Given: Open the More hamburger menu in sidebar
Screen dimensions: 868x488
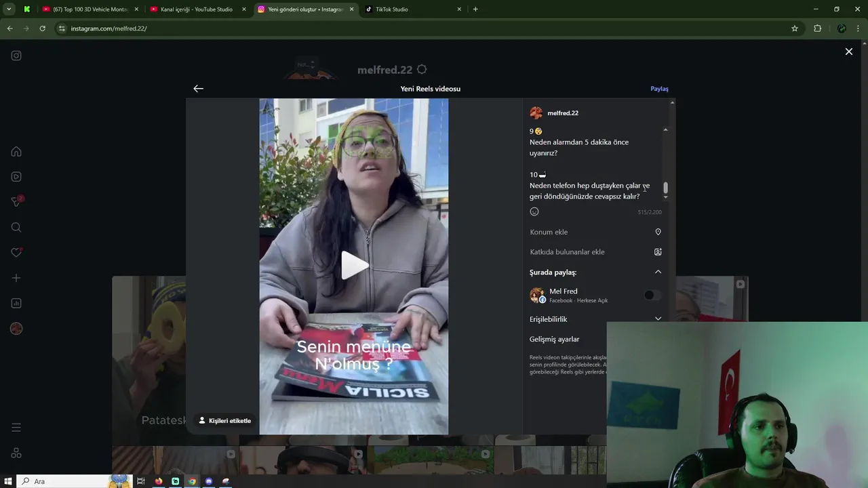Looking at the screenshot, I should tap(16, 428).
